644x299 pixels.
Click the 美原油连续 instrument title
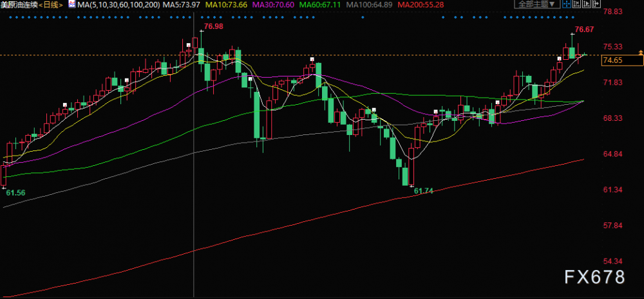point(20,5)
